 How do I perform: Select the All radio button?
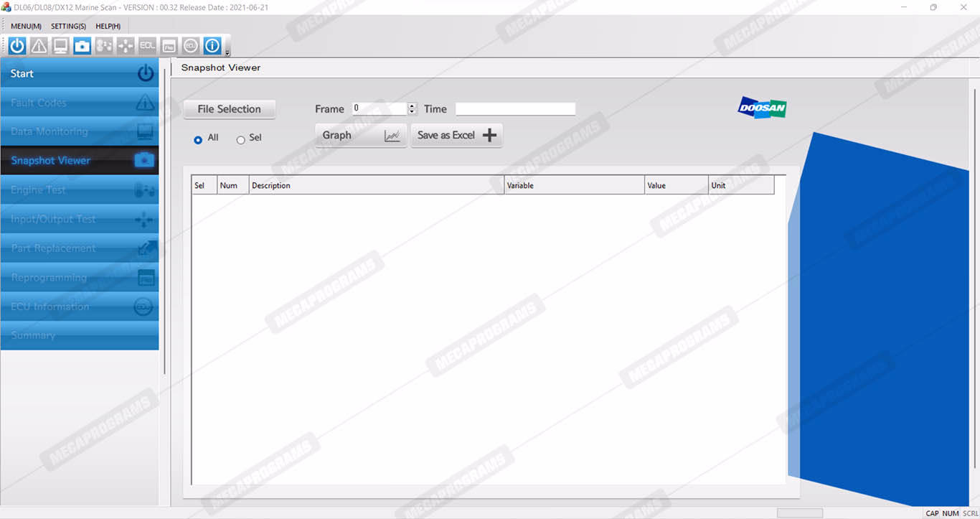click(x=198, y=140)
